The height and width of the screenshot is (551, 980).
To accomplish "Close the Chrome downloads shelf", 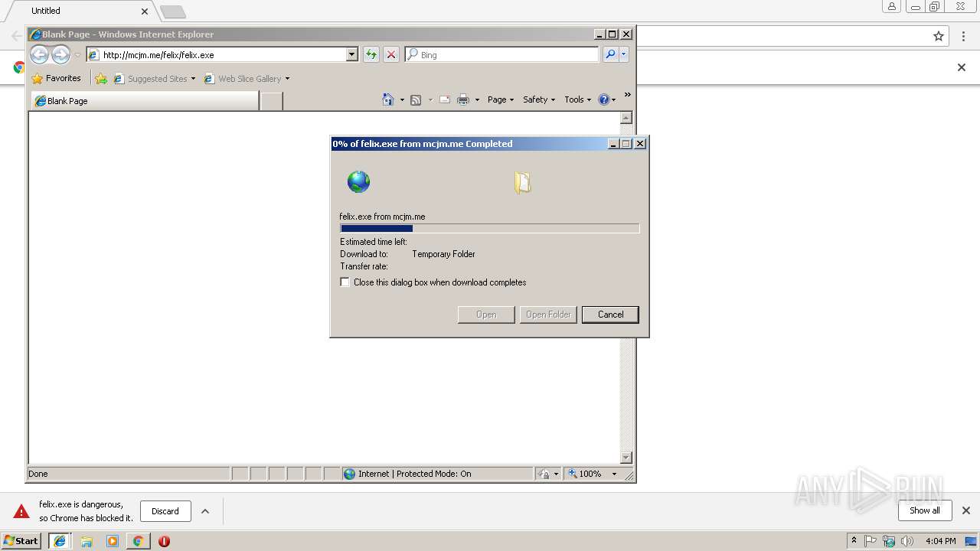I will tap(965, 510).
